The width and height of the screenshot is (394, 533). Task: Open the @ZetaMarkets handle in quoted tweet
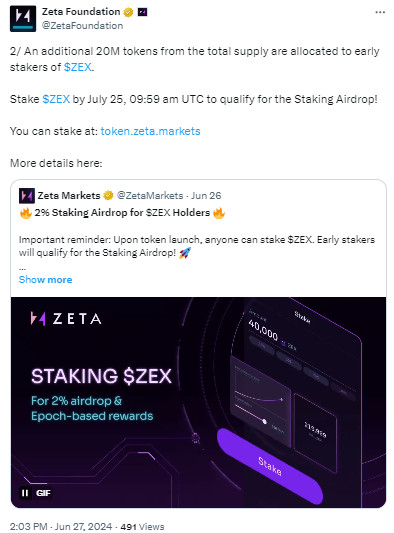point(150,196)
